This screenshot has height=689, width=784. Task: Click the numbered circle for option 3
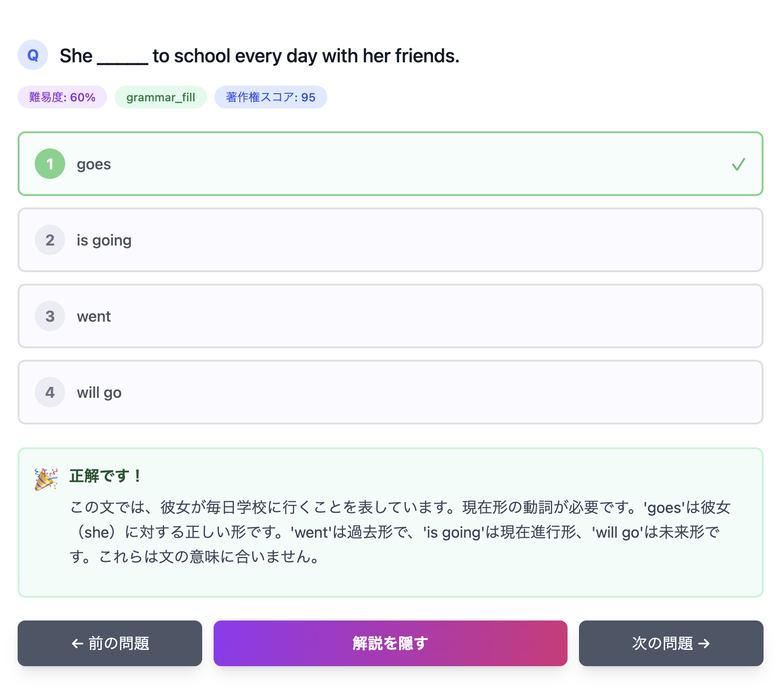(49, 316)
